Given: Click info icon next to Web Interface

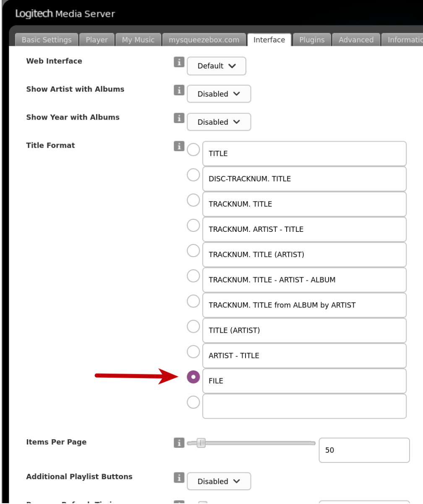Looking at the screenshot, I should [x=179, y=62].
